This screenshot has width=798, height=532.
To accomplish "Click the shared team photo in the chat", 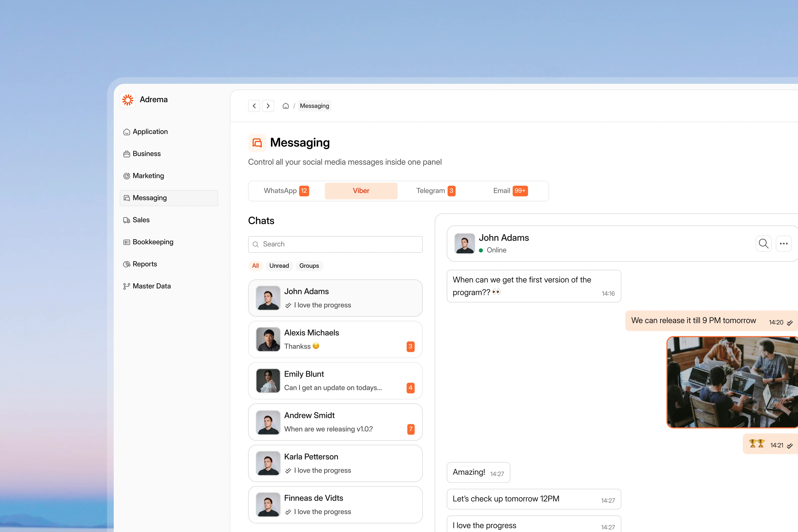I will click(x=732, y=382).
